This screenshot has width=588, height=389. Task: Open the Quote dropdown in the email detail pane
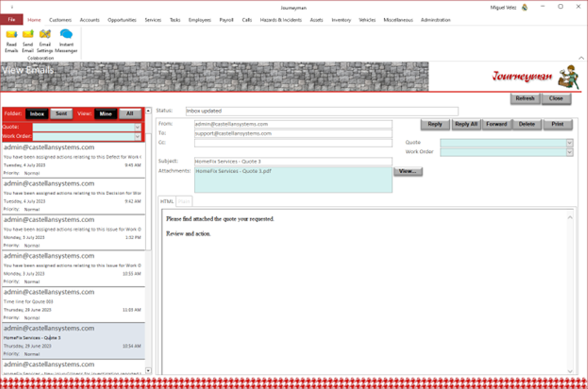570,143
